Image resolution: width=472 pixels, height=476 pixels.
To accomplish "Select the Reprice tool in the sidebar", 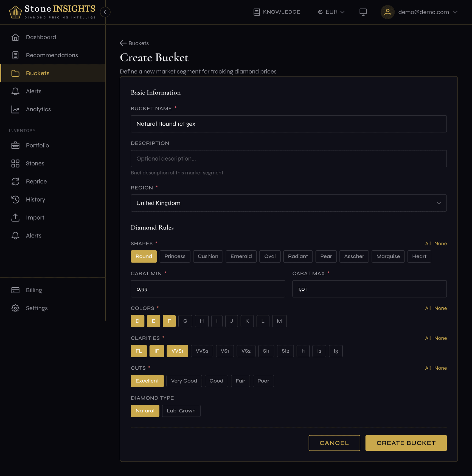I will (36, 181).
